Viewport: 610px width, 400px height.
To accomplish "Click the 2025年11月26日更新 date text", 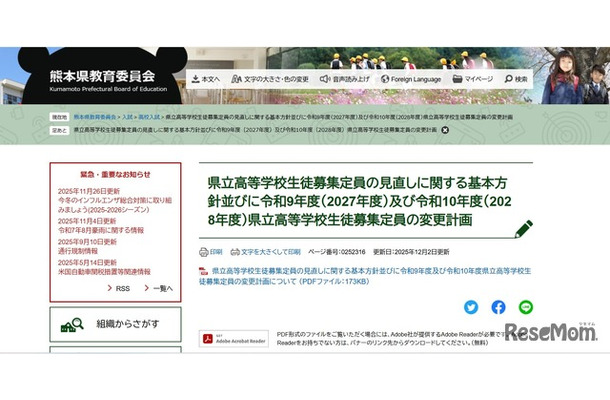I will (x=89, y=191).
